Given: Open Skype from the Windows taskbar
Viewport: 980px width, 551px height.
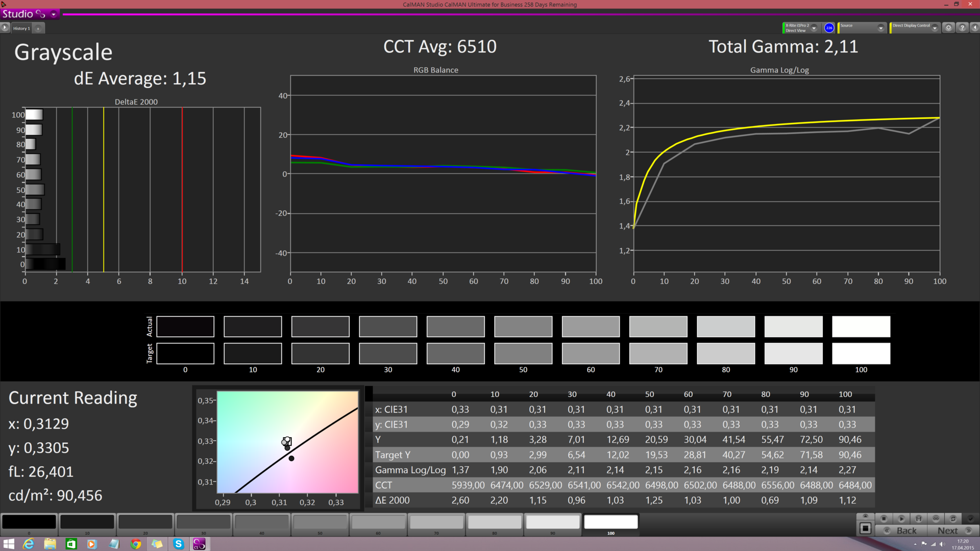Looking at the screenshot, I should point(178,544).
